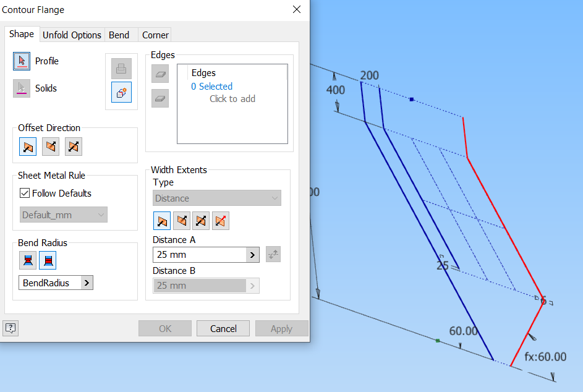Click the inside bend radius measurement icon

[x=27, y=260]
